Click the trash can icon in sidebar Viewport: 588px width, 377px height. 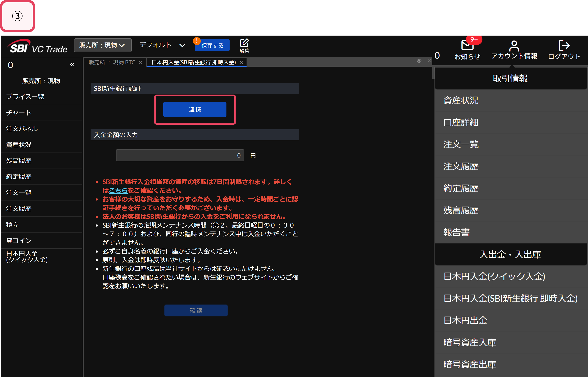pyautogui.click(x=10, y=65)
